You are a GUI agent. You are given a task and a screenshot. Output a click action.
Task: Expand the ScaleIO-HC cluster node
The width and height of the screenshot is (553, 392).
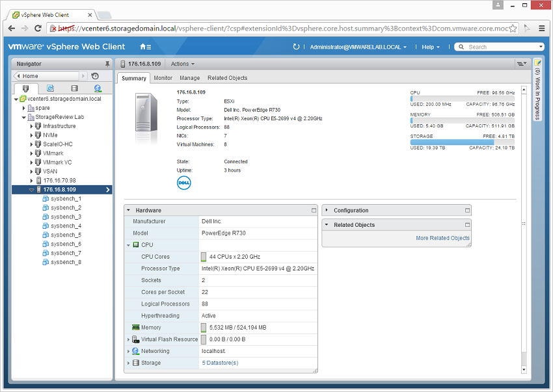31,144
